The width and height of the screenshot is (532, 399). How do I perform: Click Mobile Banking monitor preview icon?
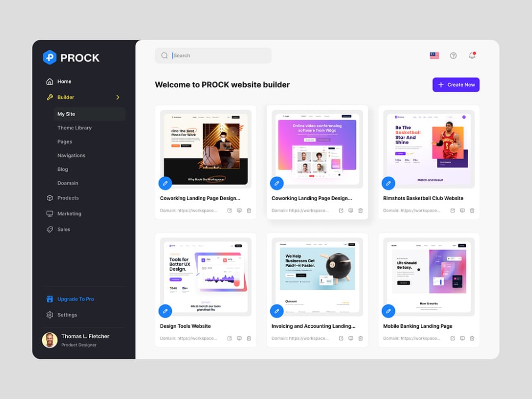point(462,338)
